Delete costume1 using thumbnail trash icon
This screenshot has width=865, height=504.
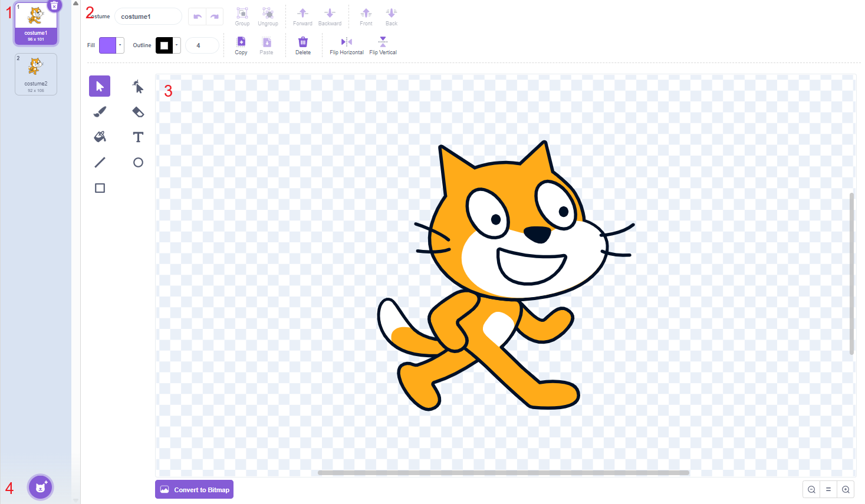(x=54, y=6)
